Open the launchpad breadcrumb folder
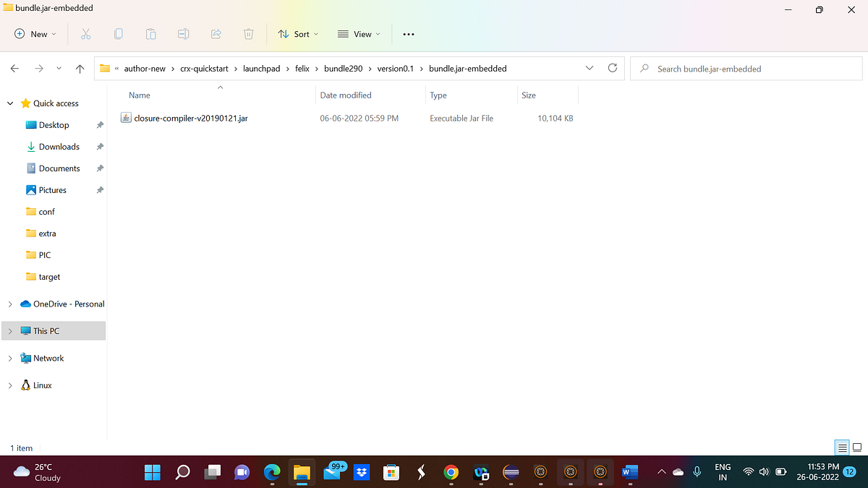868x488 pixels. (262, 68)
